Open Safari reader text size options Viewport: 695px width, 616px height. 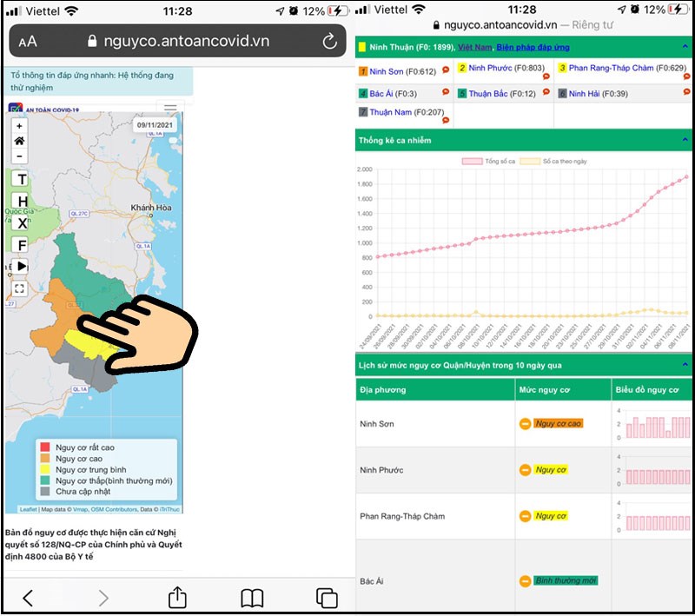coord(28,42)
